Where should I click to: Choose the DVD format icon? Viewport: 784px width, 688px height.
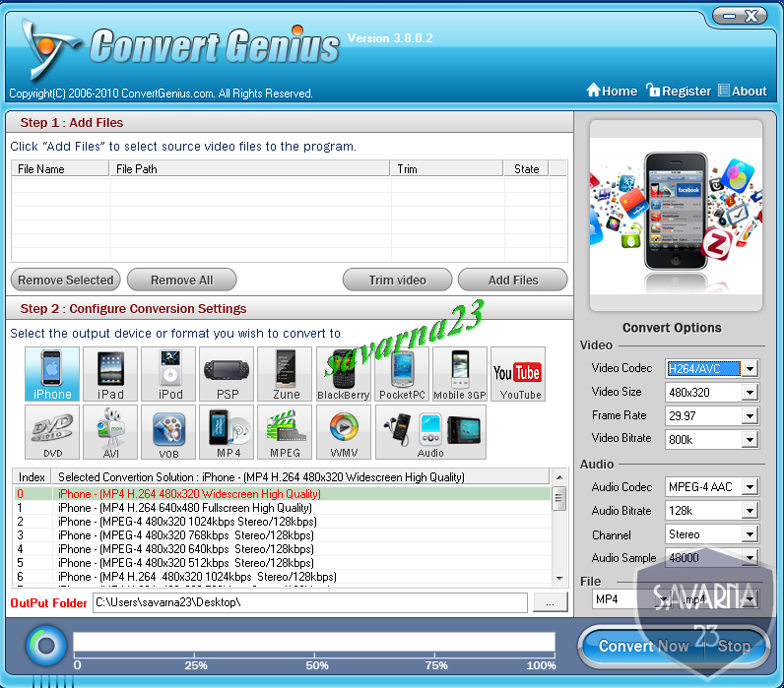[52, 432]
